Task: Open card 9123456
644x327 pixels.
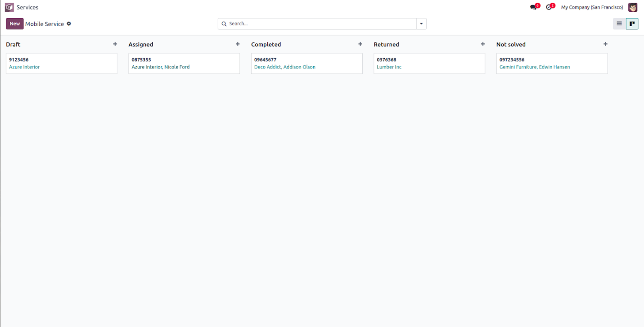Action: click(62, 64)
